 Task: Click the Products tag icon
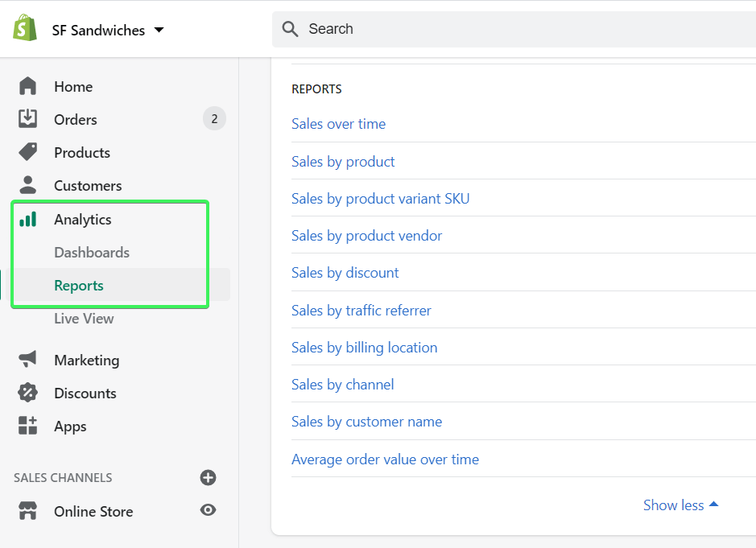pos(27,152)
